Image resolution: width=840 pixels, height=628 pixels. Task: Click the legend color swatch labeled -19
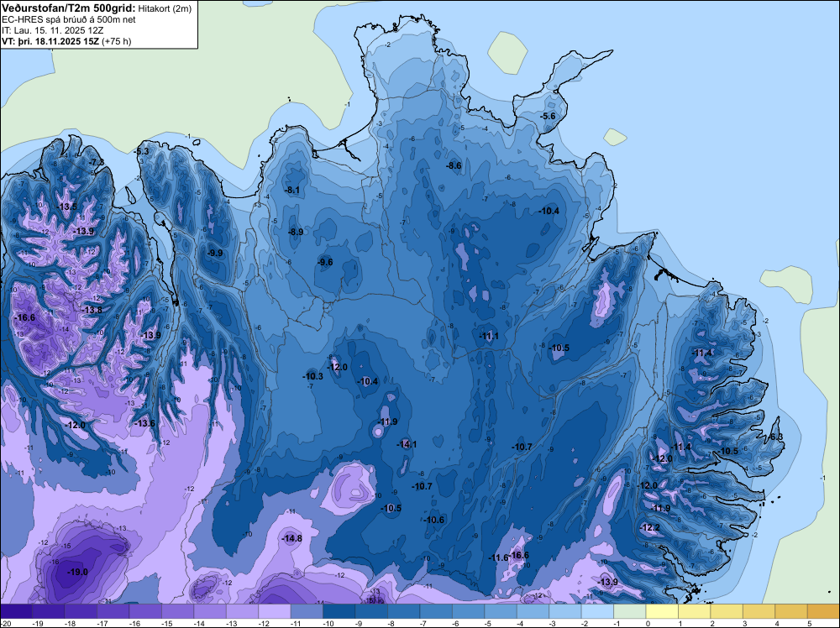pyautogui.click(x=48, y=611)
